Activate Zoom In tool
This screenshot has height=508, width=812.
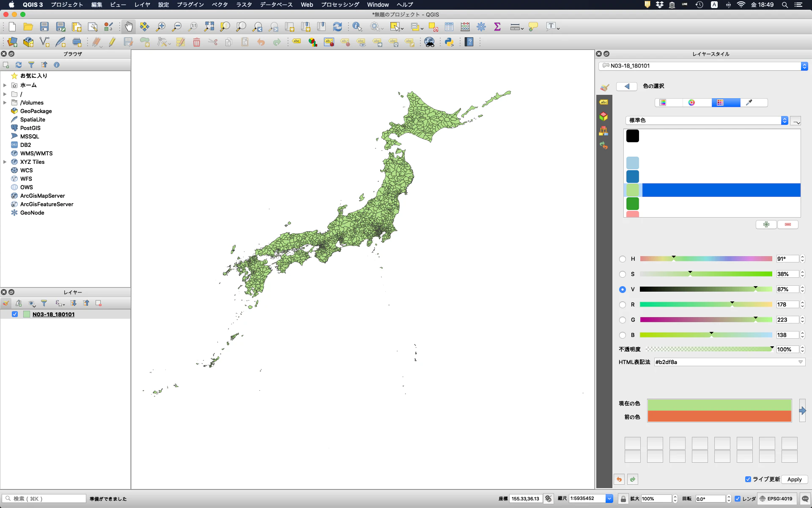(161, 26)
